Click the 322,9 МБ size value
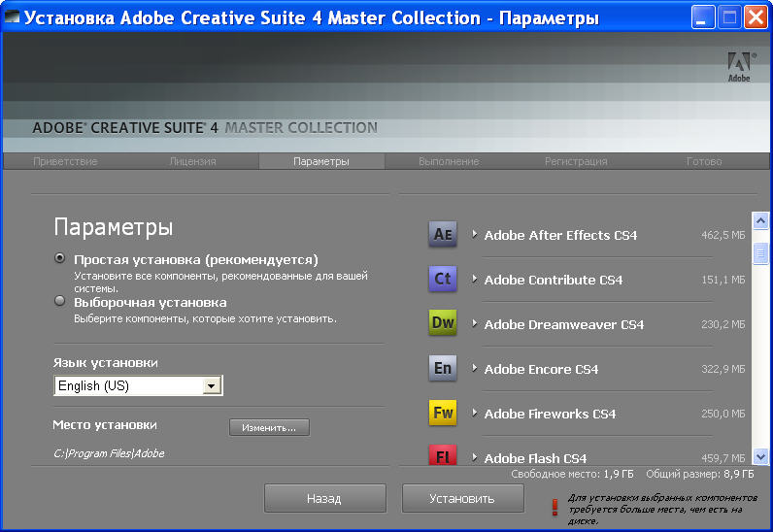Screen dimensions: 773x532 [x=723, y=369]
